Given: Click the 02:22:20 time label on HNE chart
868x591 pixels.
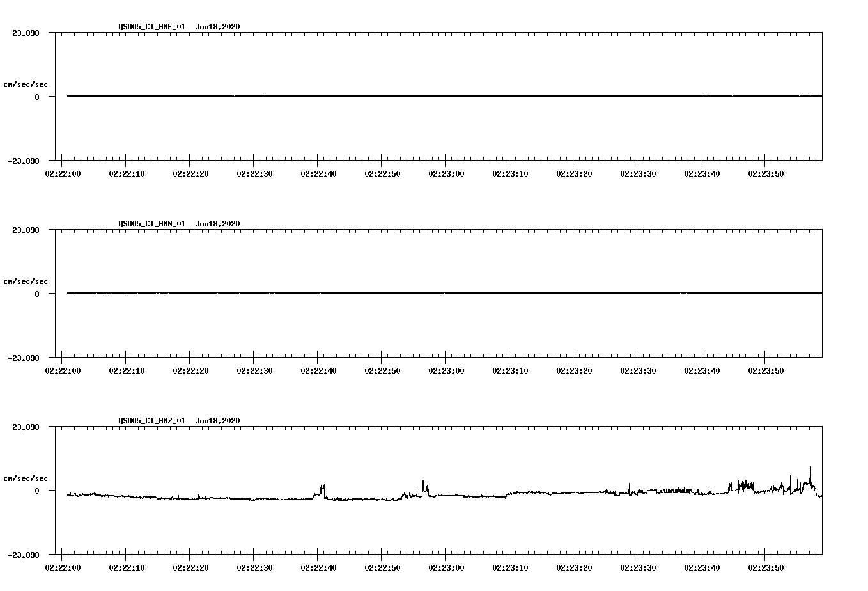Looking at the screenshot, I should point(190,173).
